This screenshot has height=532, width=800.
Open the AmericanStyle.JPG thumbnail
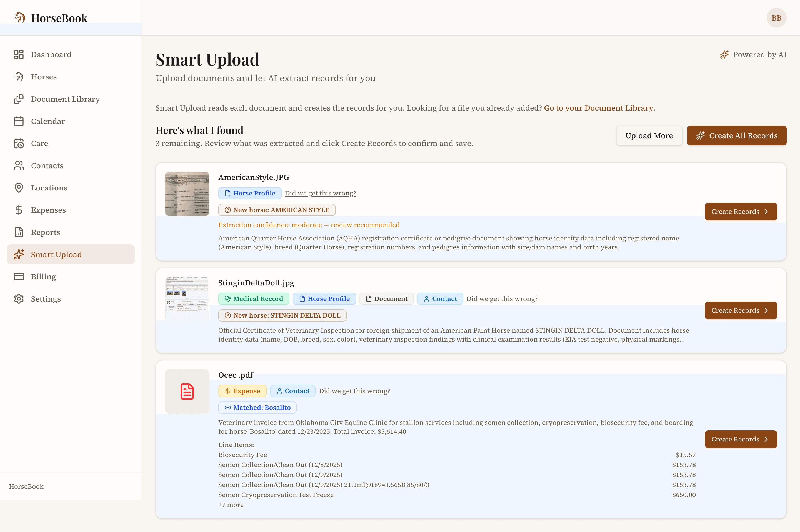click(187, 194)
